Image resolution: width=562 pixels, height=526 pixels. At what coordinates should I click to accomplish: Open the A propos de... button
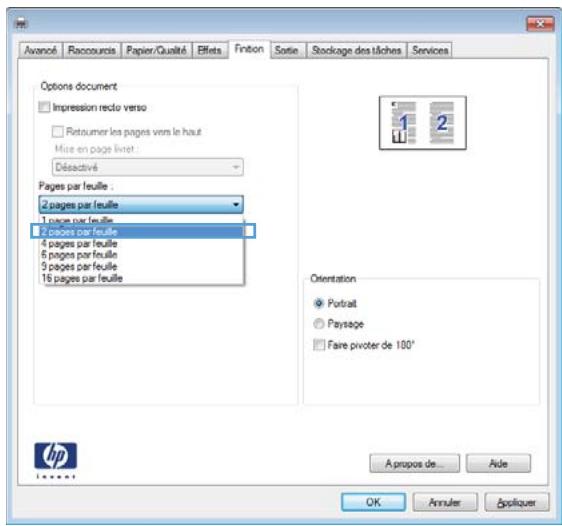click(414, 464)
